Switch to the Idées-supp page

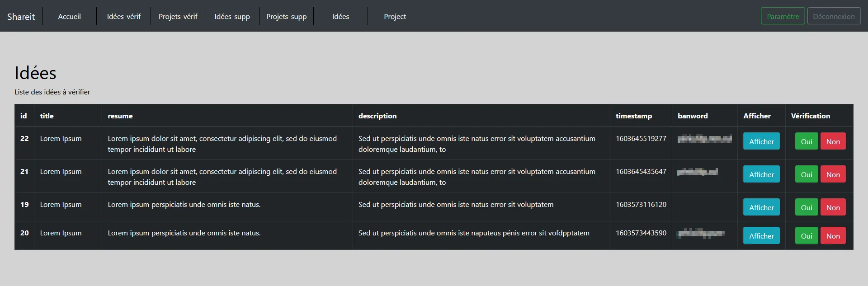(x=232, y=17)
